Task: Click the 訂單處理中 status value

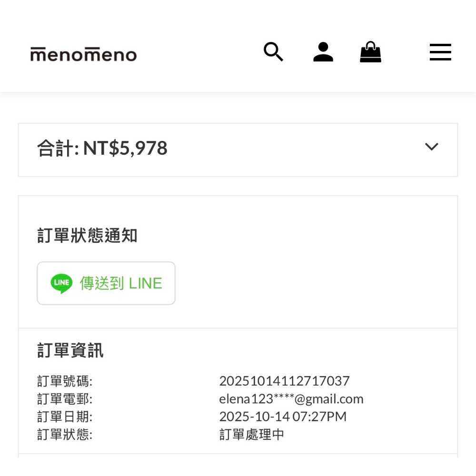Action: (252, 434)
